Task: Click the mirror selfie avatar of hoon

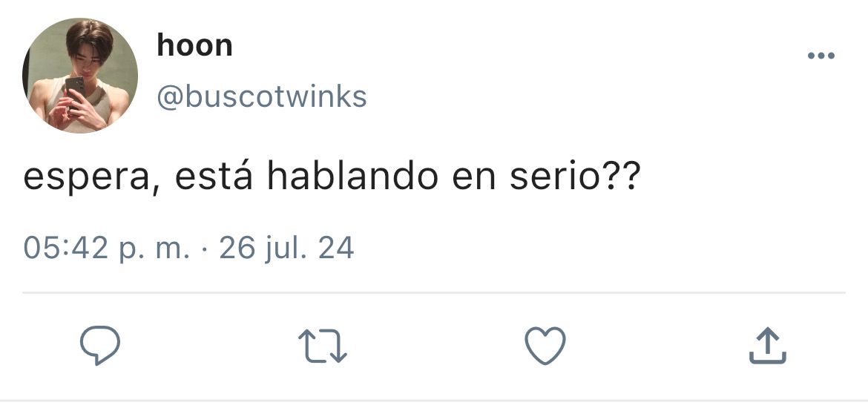Action: pyautogui.click(x=80, y=75)
